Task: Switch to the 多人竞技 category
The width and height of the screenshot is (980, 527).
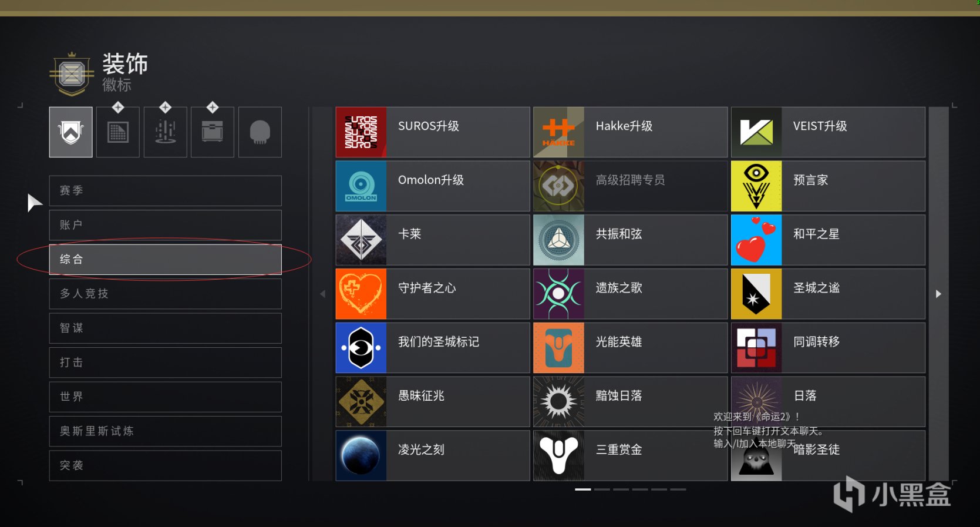Action: pos(165,294)
